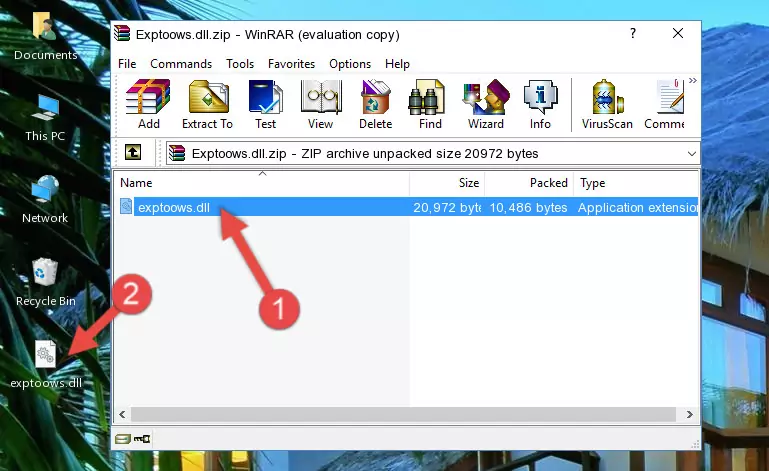Open the Commands menu
The width and height of the screenshot is (769, 471).
[181, 64]
